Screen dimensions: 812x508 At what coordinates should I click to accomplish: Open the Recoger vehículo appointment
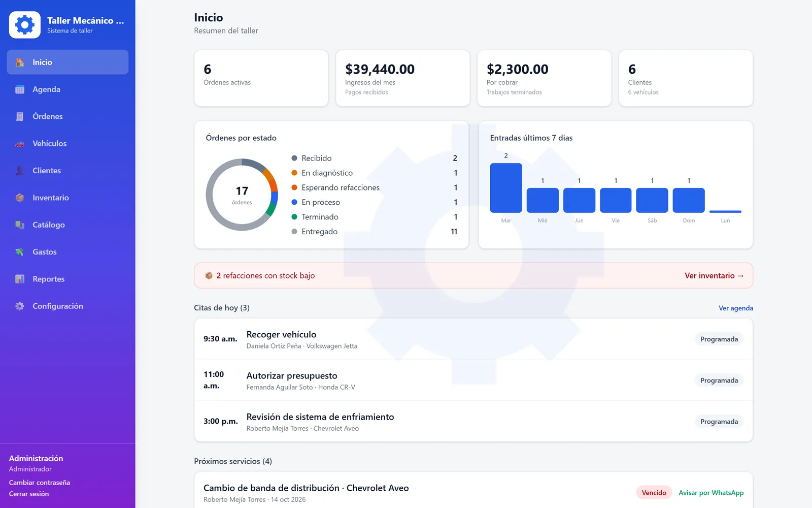[473, 339]
